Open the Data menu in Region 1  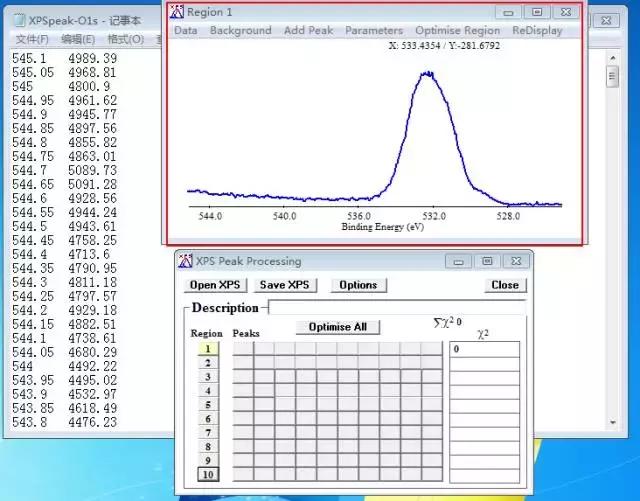point(186,31)
